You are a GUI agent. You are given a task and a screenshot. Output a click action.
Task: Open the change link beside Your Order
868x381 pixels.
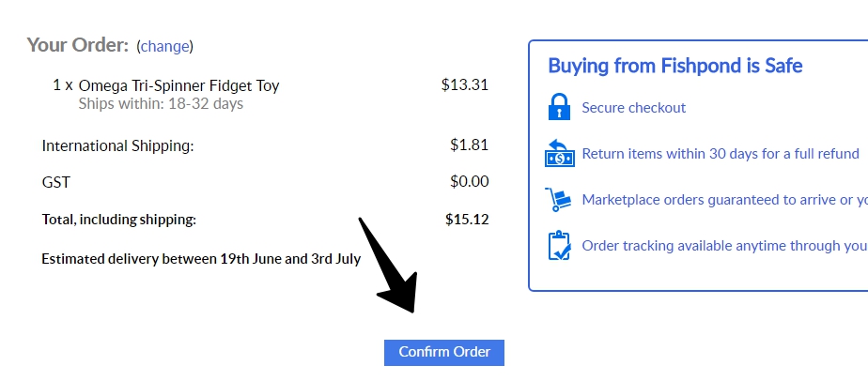(164, 46)
